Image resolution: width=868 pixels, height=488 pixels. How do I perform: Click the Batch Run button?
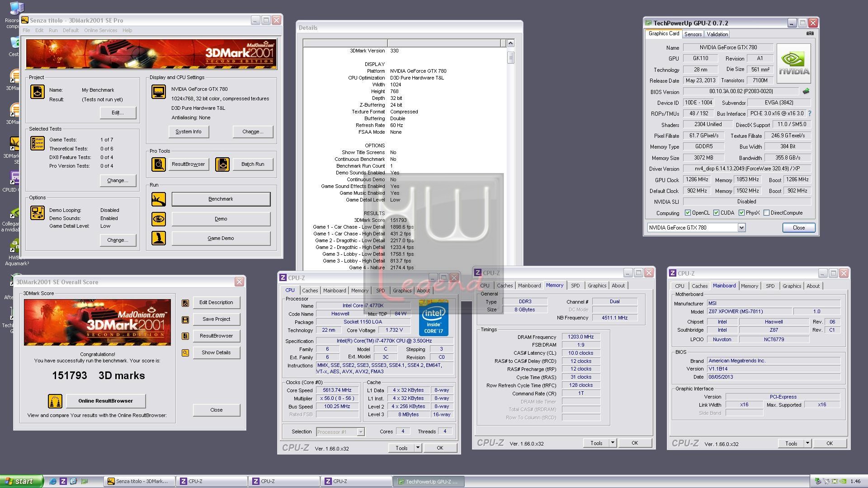coord(253,164)
